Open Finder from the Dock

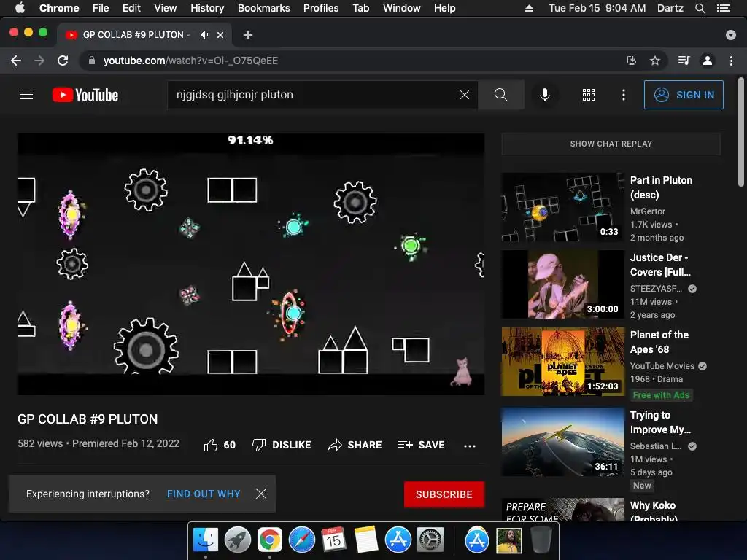coord(206,540)
